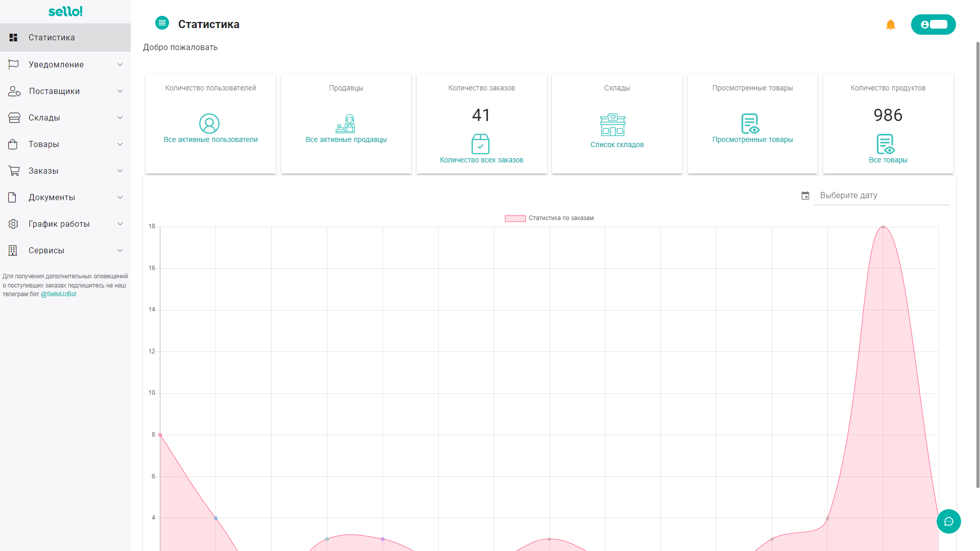Click the Количество пользователей card title

click(210, 88)
